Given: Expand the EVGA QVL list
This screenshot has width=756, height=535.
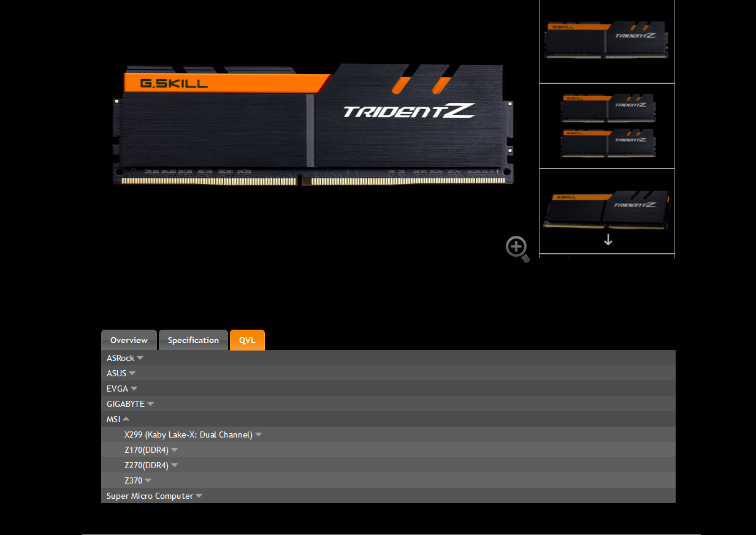Looking at the screenshot, I should click(x=388, y=389).
